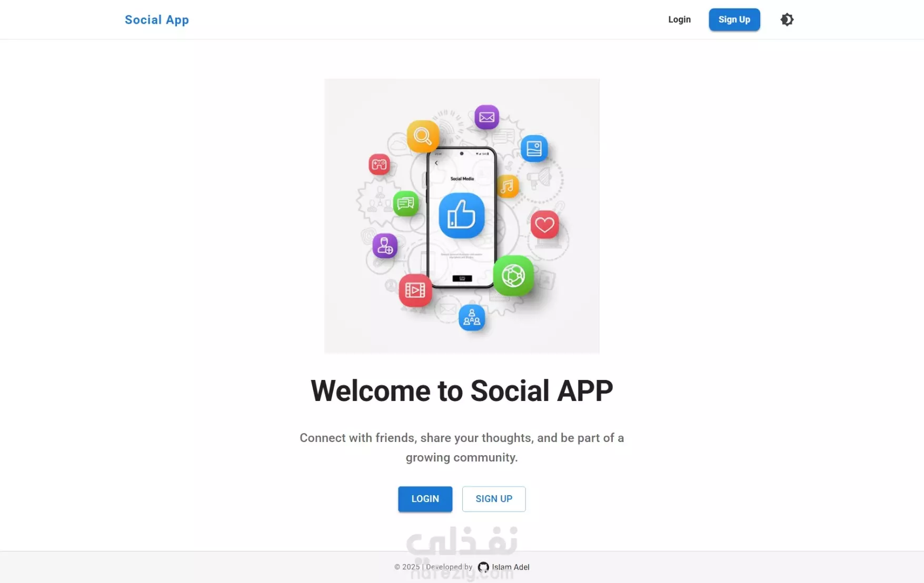
Task: Click the outlined SIGN UP button
Action: (493, 499)
